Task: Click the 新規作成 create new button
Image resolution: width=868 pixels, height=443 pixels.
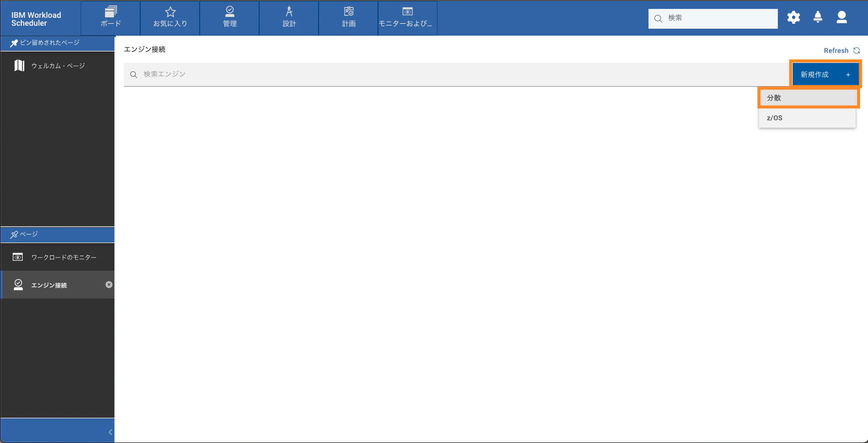Action: pyautogui.click(x=825, y=74)
